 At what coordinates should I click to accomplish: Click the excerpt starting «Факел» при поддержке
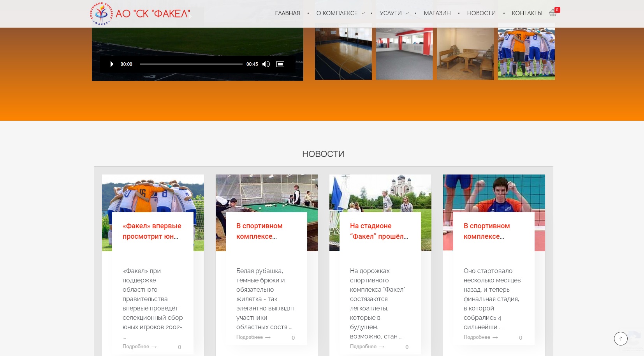coord(153,303)
